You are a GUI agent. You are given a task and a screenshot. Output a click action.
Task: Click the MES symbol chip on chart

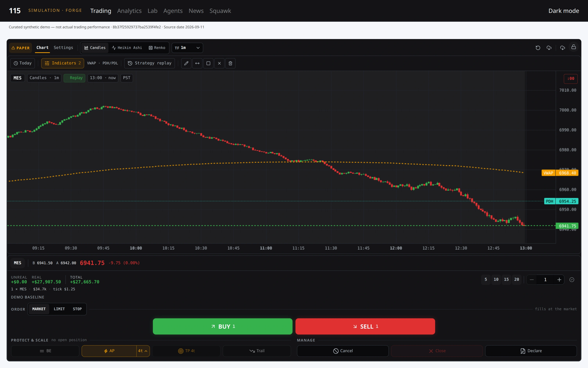[17, 78]
